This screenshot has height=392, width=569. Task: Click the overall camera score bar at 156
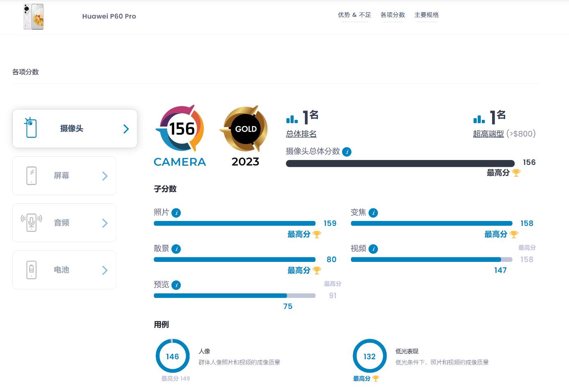[x=400, y=163]
